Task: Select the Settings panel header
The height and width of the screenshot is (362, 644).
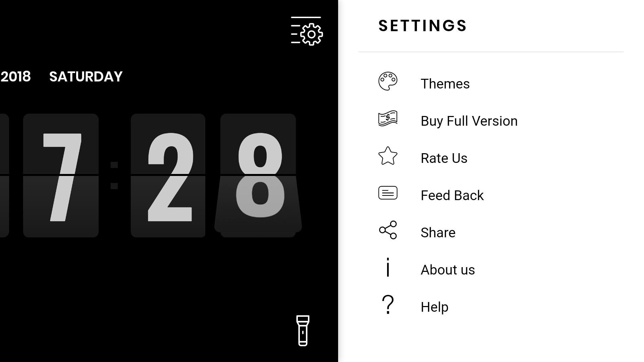Action: pos(422,25)
